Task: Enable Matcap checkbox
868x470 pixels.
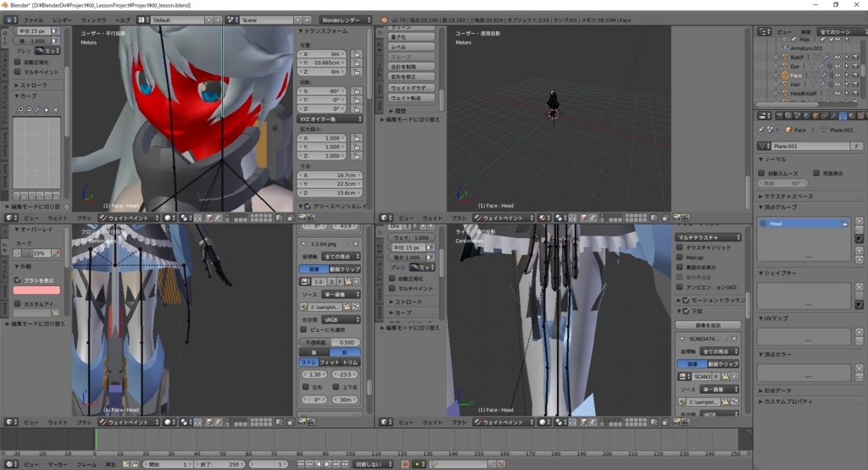Action: point(679,257)
